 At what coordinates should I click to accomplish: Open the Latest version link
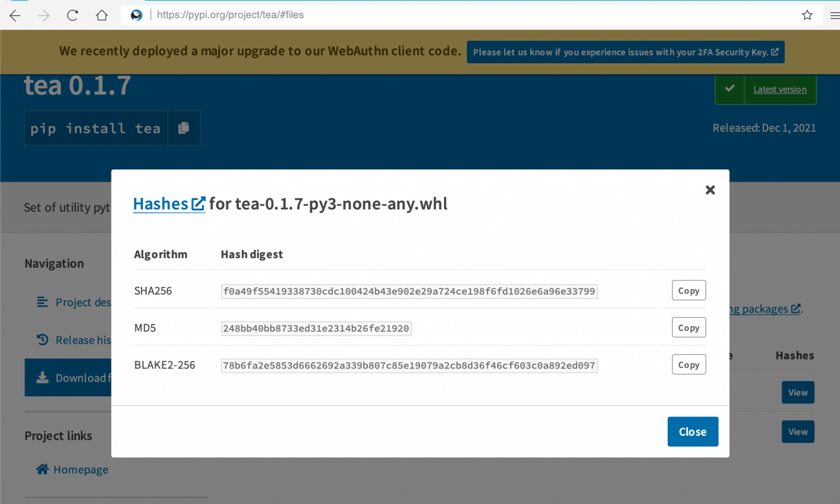click(780, 89)
